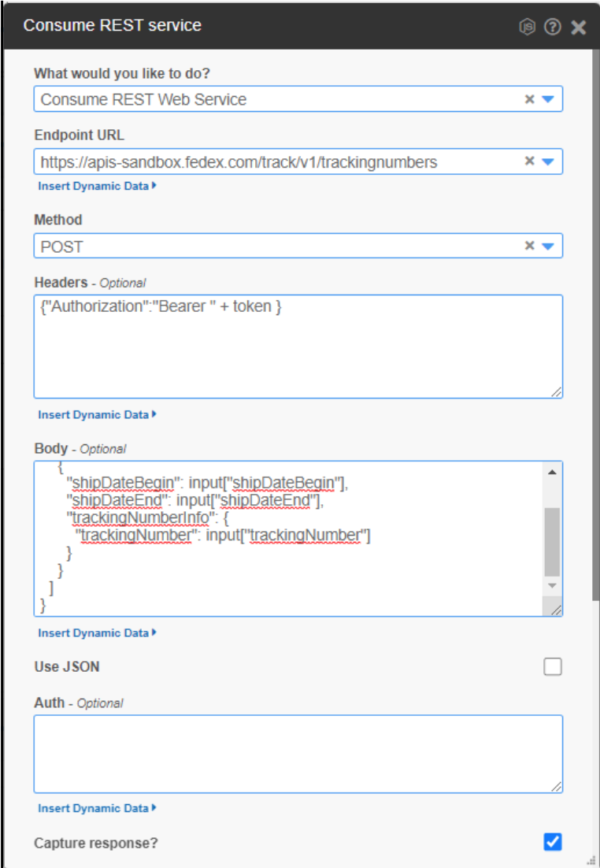Click Insert Dynamic Data under Body
This screenshot has height=868, width=600.
pos(97,632)
